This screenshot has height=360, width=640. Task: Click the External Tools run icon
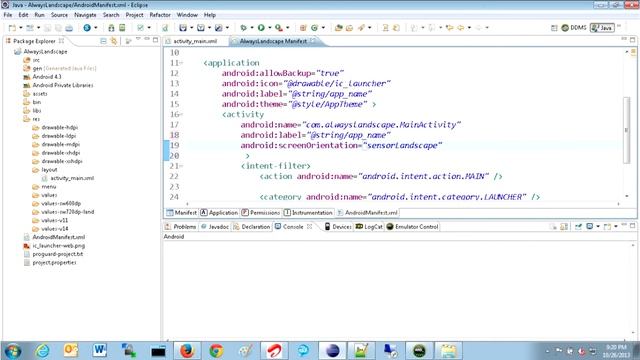pyautogui.click(x=279, y=28)
